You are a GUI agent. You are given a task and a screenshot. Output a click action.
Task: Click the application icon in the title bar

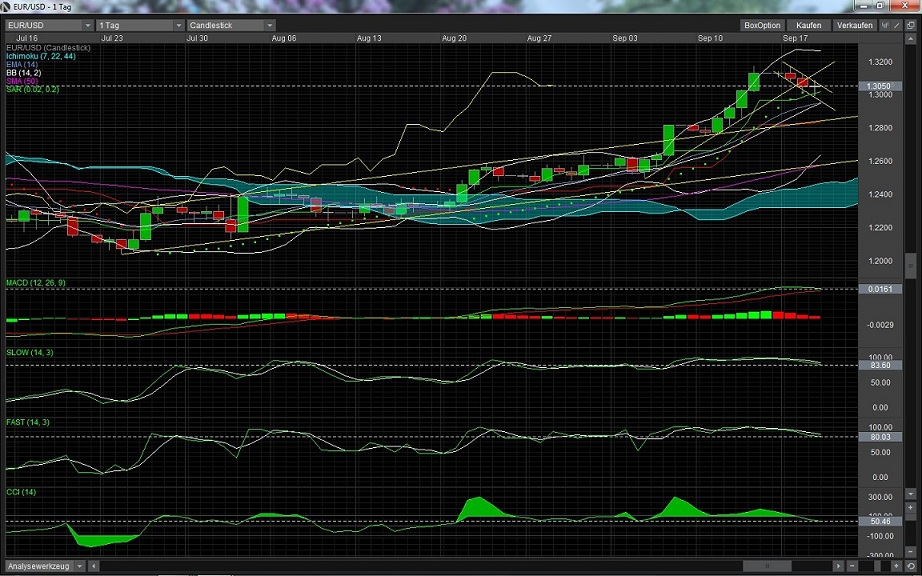tap(8, 7)
